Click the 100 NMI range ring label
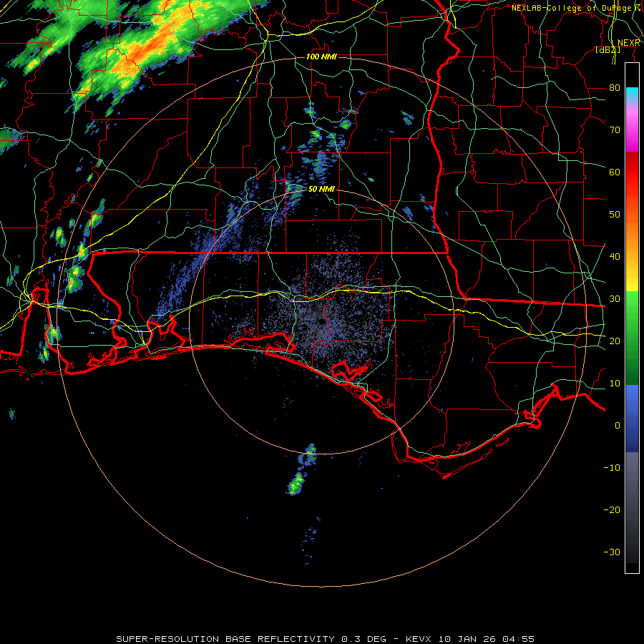644x644 pixels. 321,57
